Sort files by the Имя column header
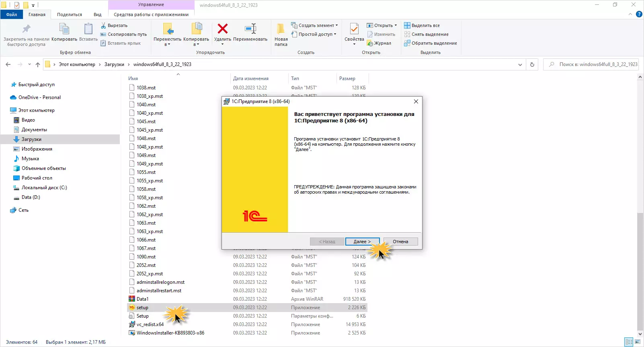Image resolution: width=644 pixels, height=347 pixels. point(178,78)
